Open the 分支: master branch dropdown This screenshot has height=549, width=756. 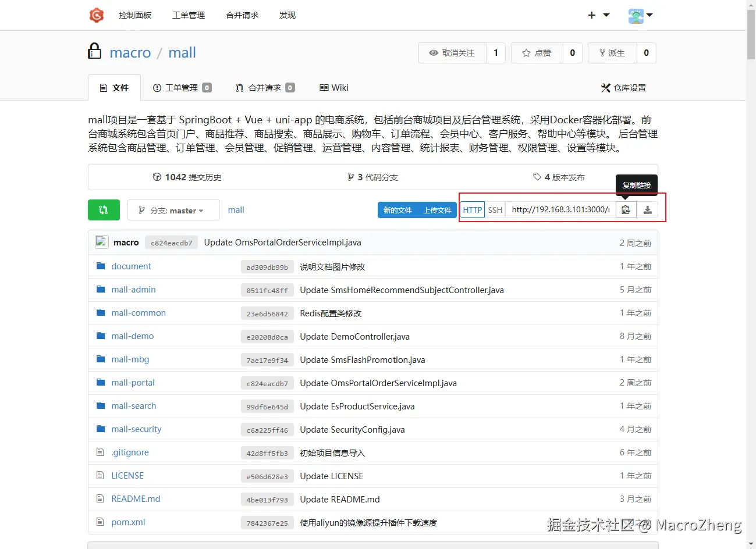(173, 210)
